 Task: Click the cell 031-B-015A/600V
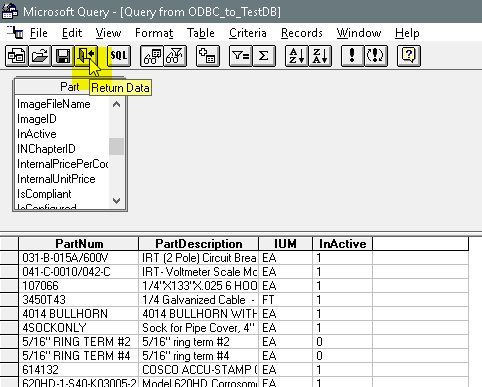[79, 258]
